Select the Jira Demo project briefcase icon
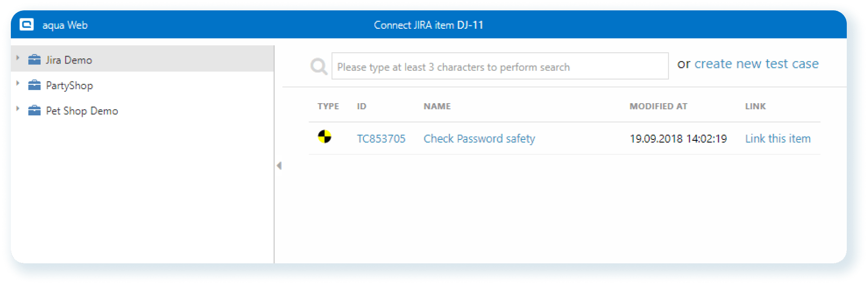This screenshot has height=285, width=868. coord(34,60)
